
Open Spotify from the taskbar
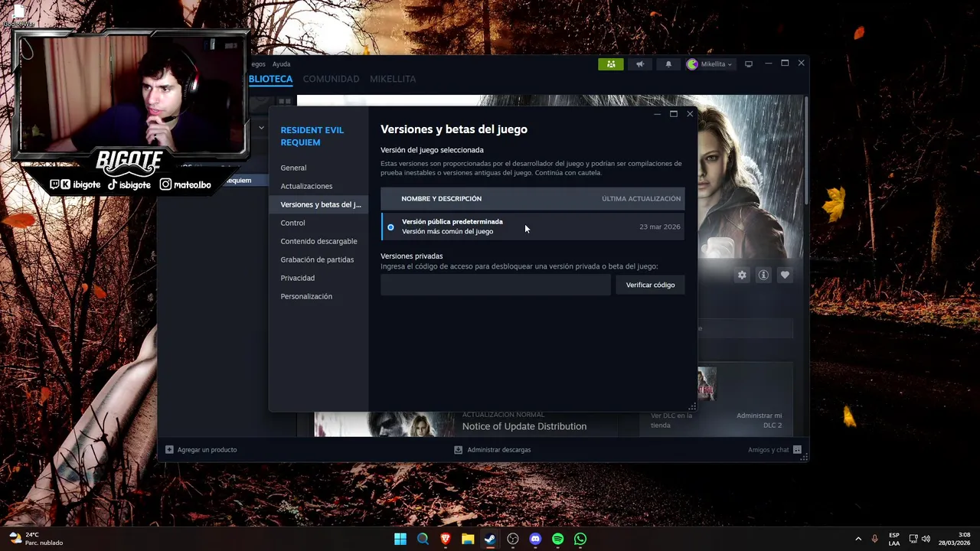(557, 539)
